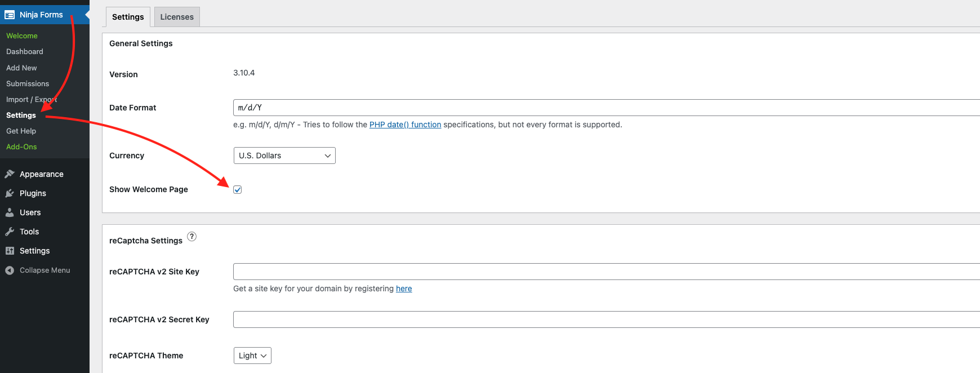Image resolution: width=980 pixels, height=373 pixels.
Task: Click the Show Welcome Page label
Action: [149, 189]
